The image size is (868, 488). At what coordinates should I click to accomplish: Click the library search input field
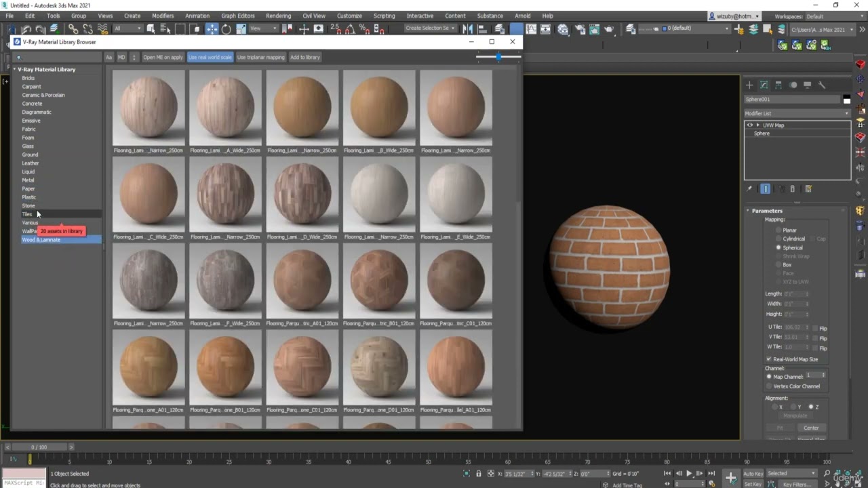[58, 58]
